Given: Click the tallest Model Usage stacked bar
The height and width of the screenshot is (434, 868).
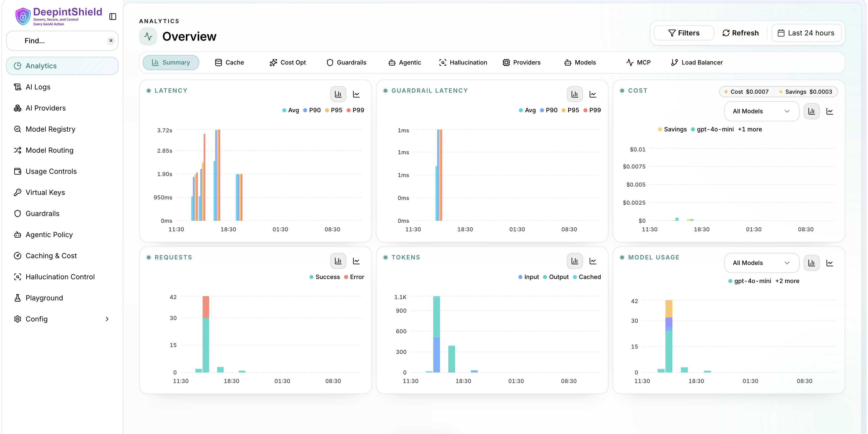Looking at the screenshot, I should 669,336.
